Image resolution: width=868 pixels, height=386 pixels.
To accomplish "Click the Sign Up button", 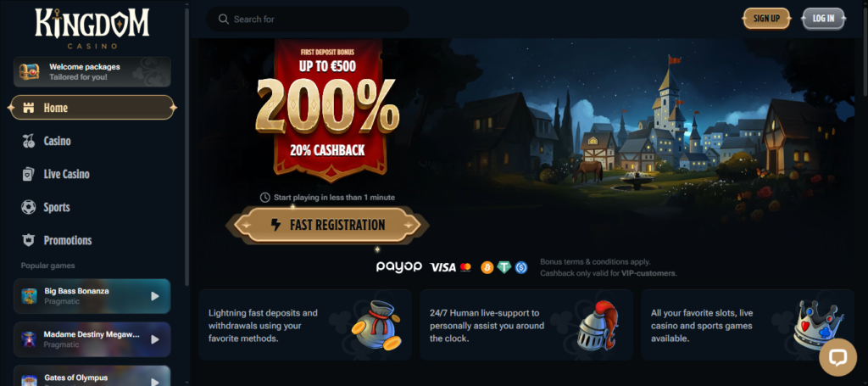I will point(766,19).
